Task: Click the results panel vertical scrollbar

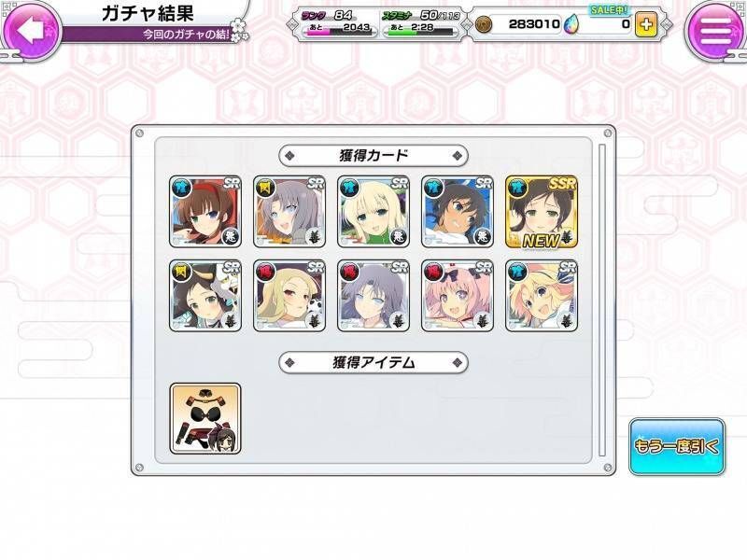Action: tap(601, 300)
